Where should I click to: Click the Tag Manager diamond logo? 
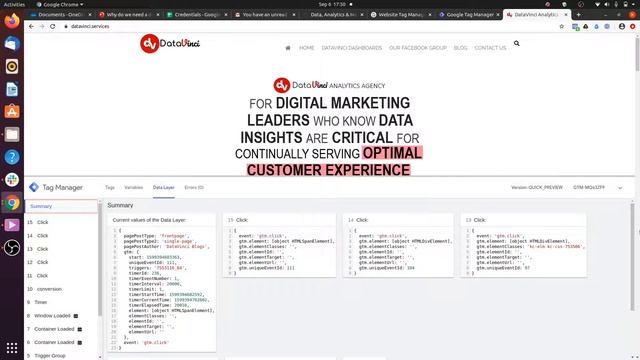click(x=34, y=187)
